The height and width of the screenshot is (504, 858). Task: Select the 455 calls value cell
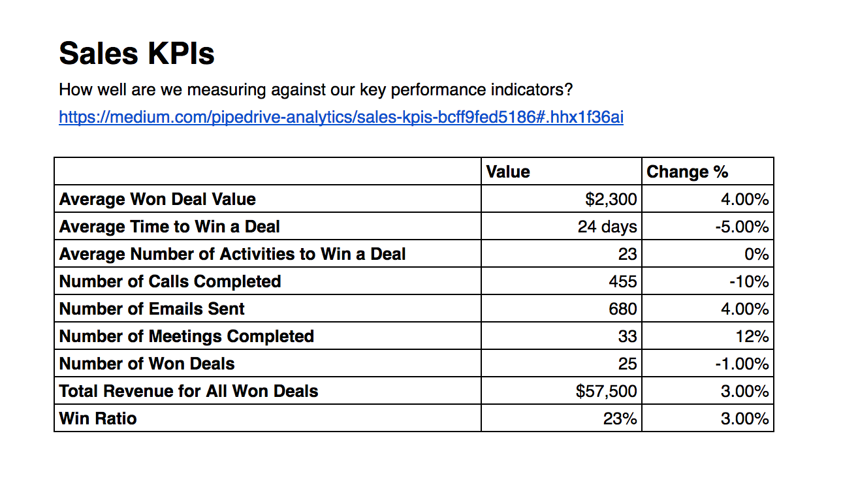click(562, 281)
